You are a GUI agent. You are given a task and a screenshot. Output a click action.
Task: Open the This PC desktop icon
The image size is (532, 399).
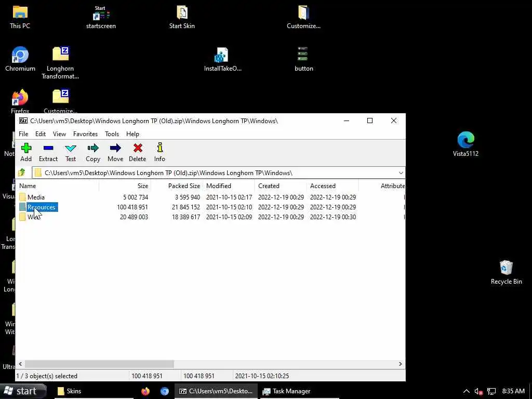20,17
